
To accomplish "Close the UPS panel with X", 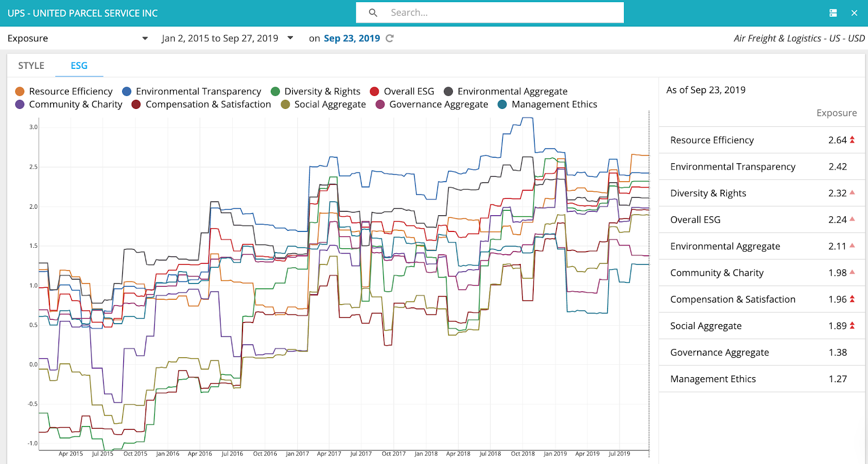I will tap(854, 13).
